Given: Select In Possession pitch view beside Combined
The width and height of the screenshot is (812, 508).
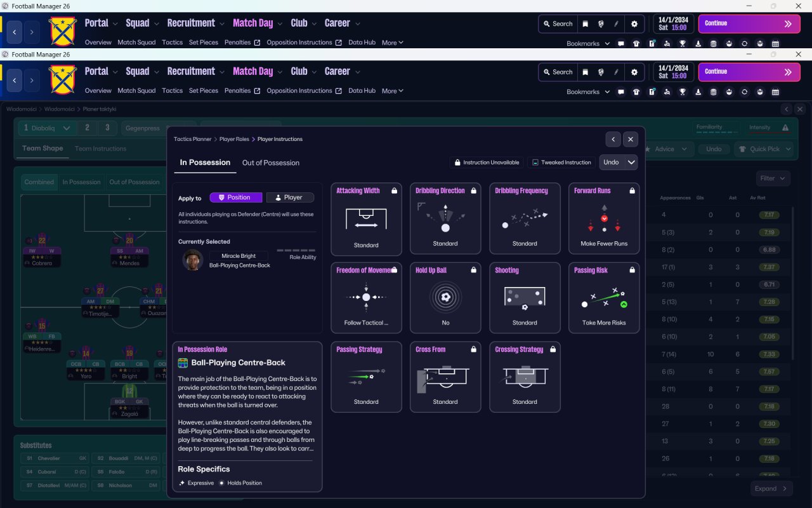Looking at the screenshot, I should (81, 182).
